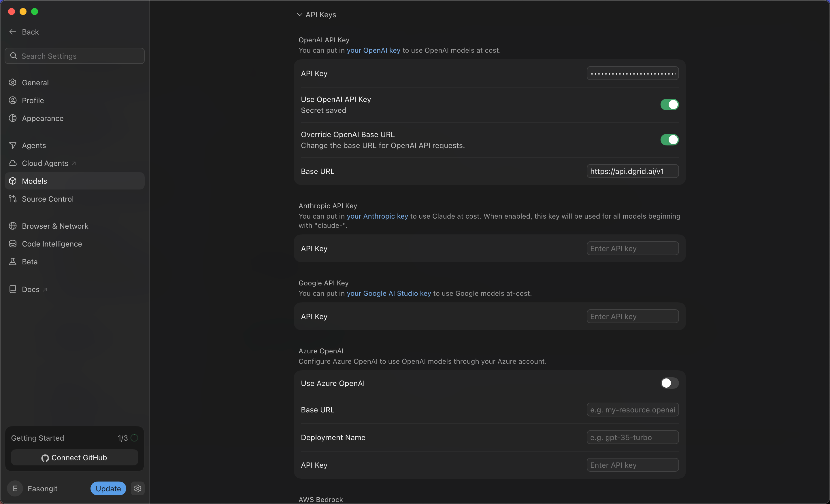Open the 'your Anthropic key' link
The image size is (830, 504).
click(x=377, y=216)
